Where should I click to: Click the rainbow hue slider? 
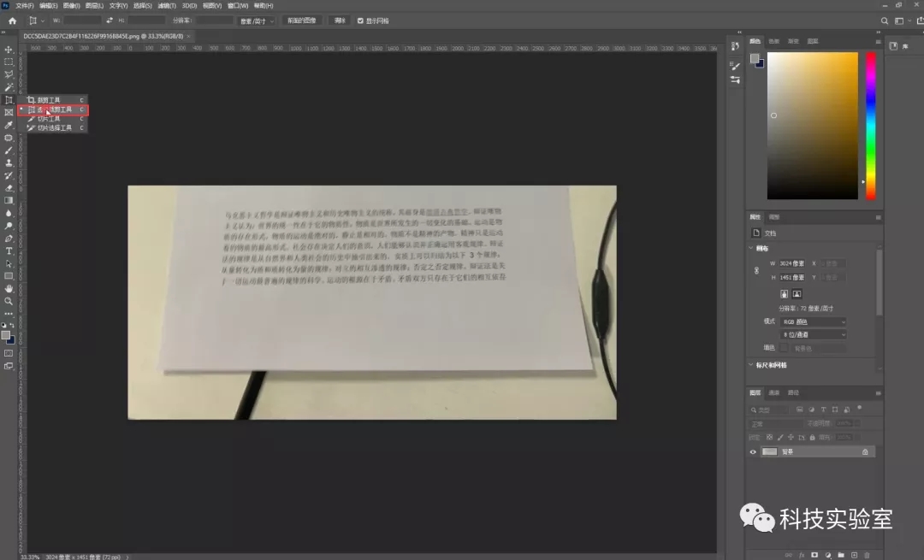(x=870, y=126)
